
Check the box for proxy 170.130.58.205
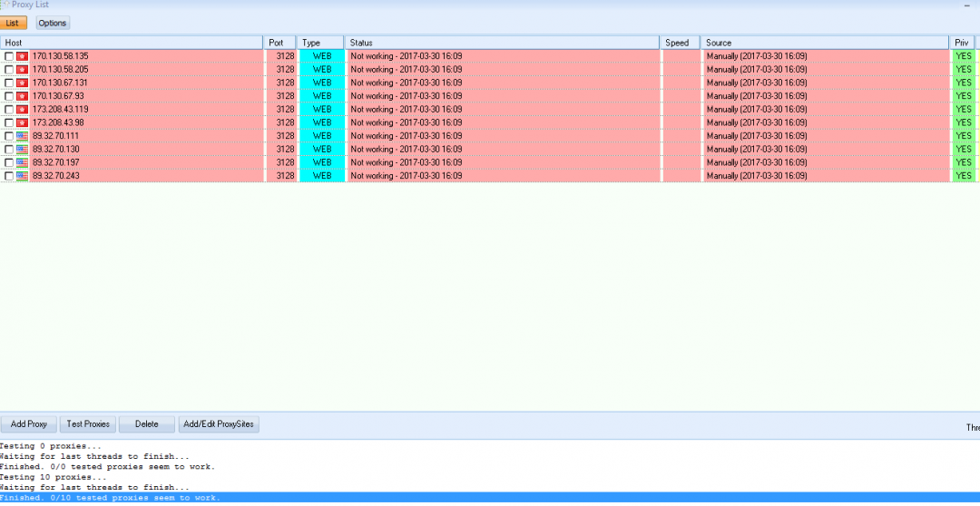[9, 70]
